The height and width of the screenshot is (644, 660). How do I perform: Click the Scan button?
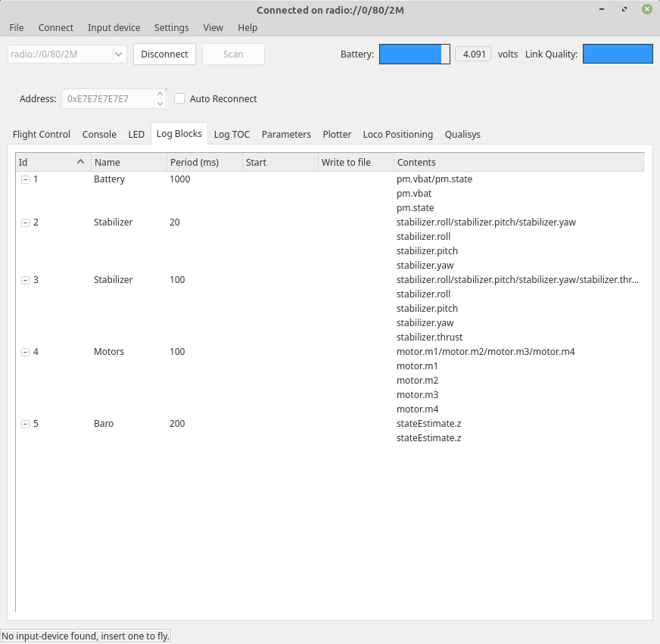233,54
